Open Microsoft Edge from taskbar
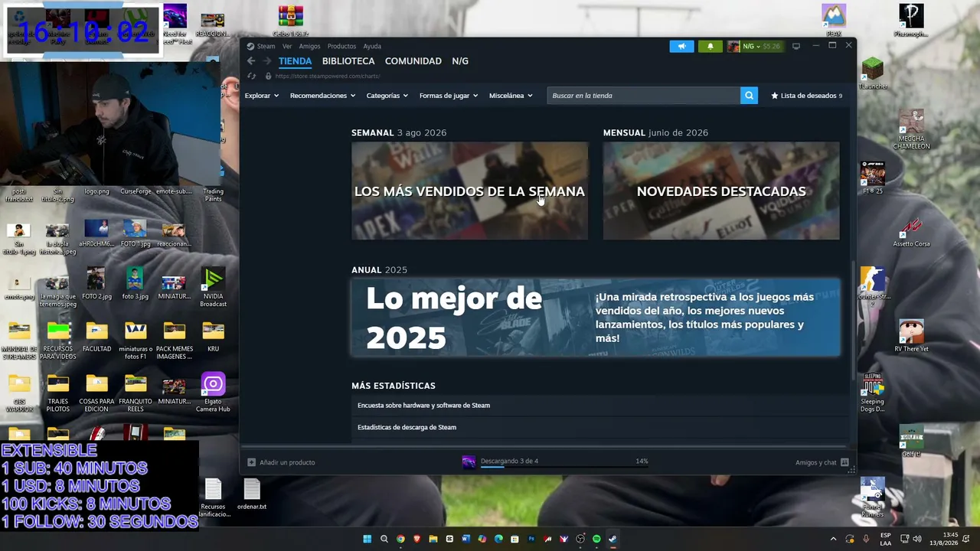Image resolution: width=980 pixels, height=551 pixels. point(498,539)
